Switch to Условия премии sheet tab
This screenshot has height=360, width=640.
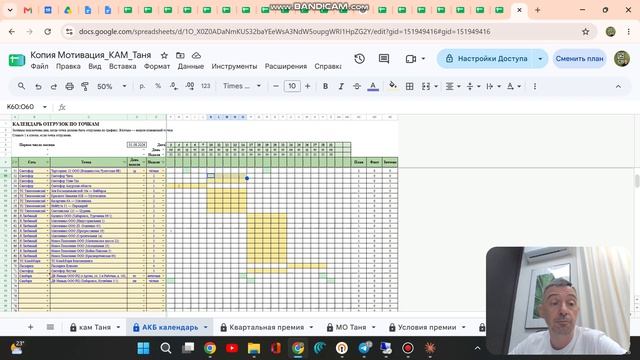pyautogui.click(x=427, y=327)
